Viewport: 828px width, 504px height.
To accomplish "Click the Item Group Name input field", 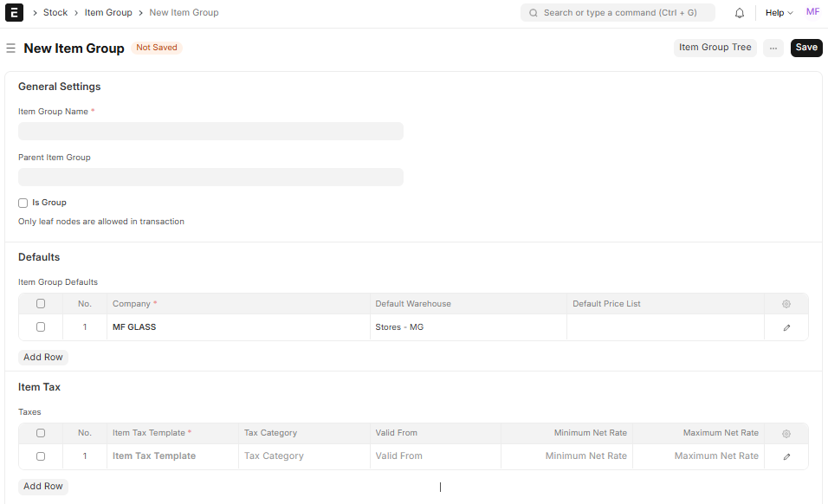I will click(210, 131).
